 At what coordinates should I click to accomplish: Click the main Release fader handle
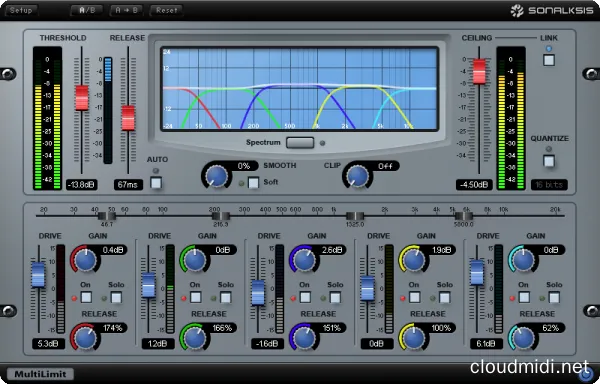[x=128, y=118]
